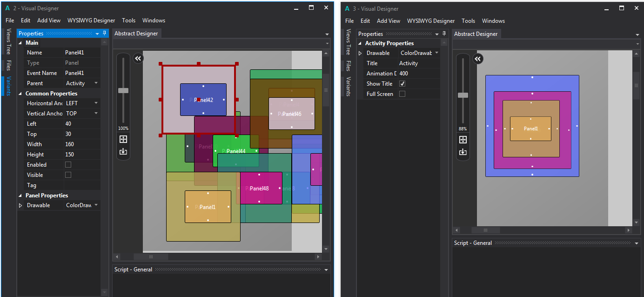Click fit-to-screen icon below 100% zoom
The image size is (644, 297).
pyautogui.click(x=123, y=139)
